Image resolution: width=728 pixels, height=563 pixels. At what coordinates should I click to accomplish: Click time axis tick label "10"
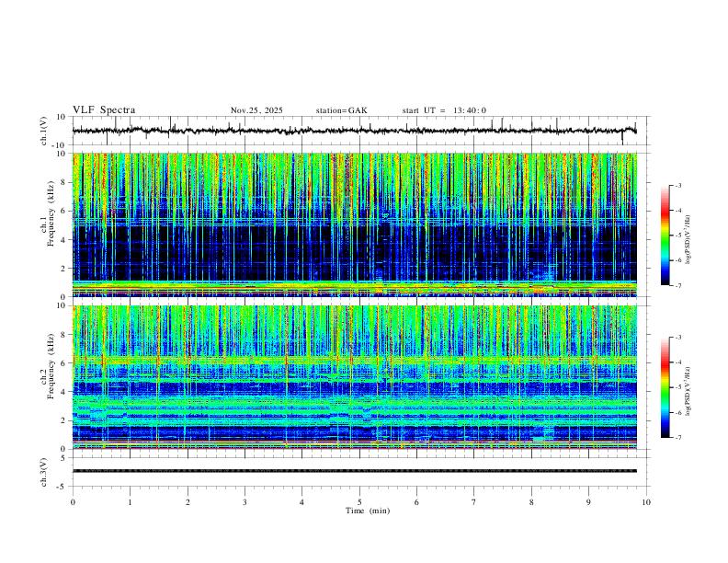646,502
